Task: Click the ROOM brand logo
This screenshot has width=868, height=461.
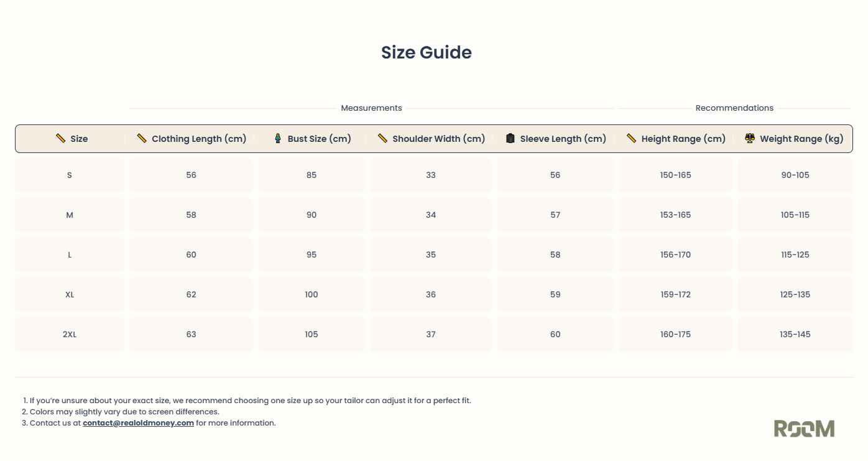Action: (804, 429)
